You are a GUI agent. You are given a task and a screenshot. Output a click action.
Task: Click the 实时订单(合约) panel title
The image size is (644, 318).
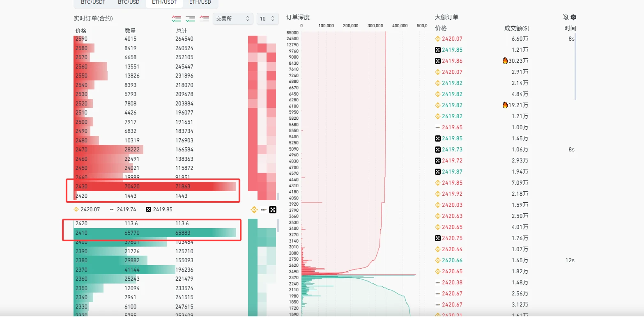coord(93,18)
